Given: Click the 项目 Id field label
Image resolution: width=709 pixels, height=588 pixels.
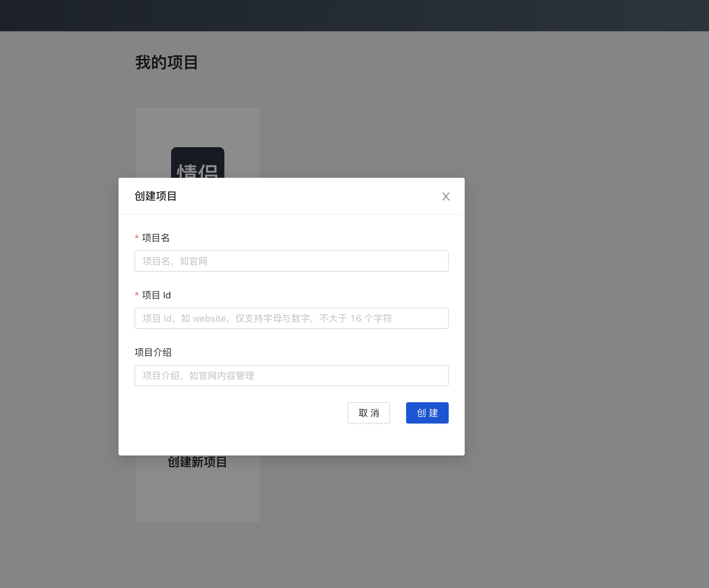Looking at the screenshot, I should (156, 295).
